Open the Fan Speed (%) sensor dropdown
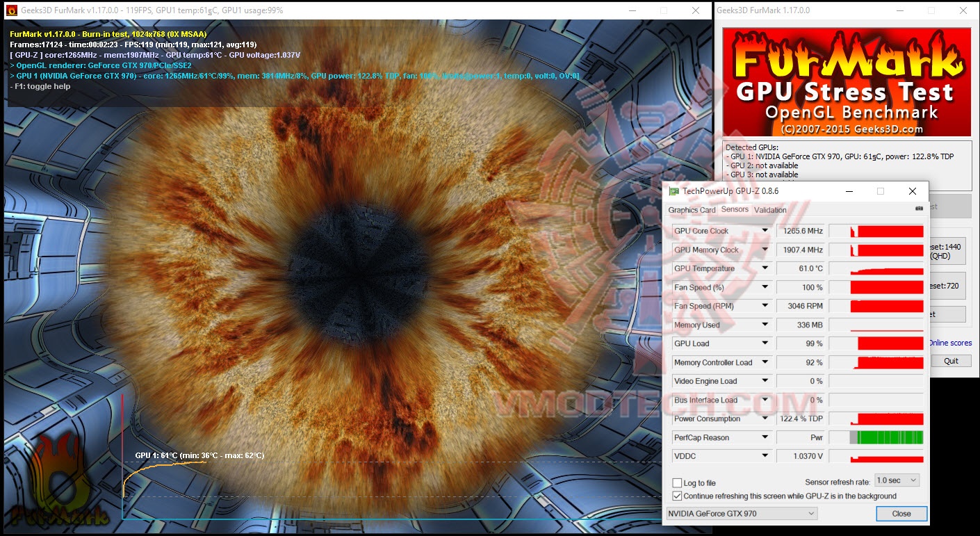 765,287
